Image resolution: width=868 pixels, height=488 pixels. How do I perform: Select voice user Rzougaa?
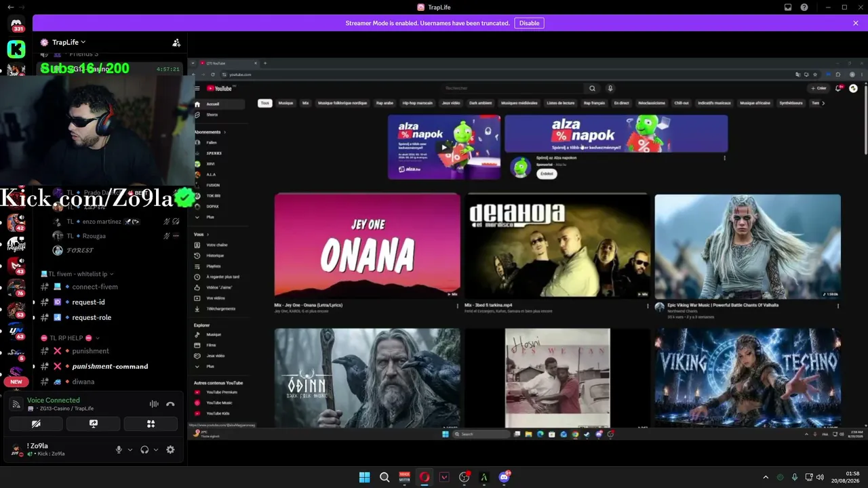94,236
